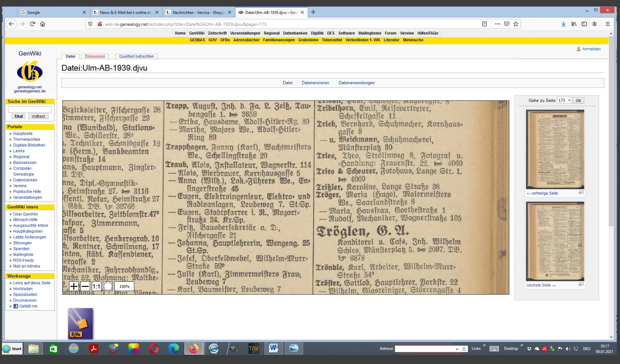Set the page view to 1:1 scale

coord(96,287)
